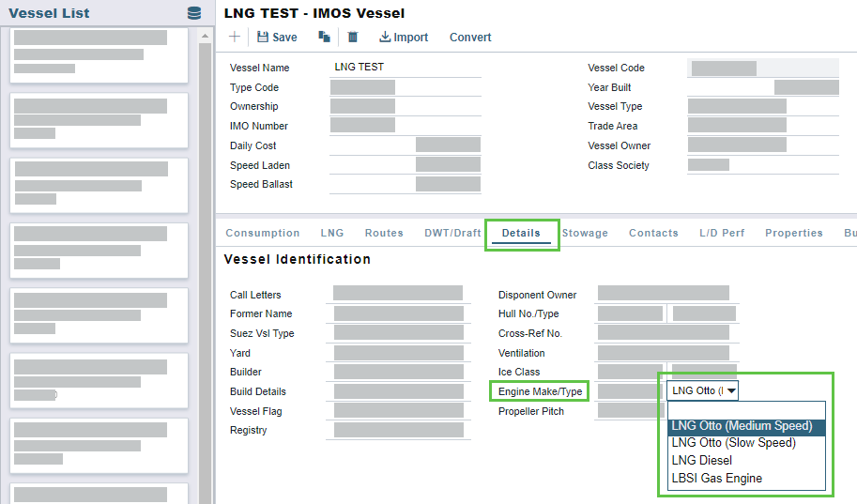Choose LNG Otto (Slow Speed) from list

click(x=733, y=443)
